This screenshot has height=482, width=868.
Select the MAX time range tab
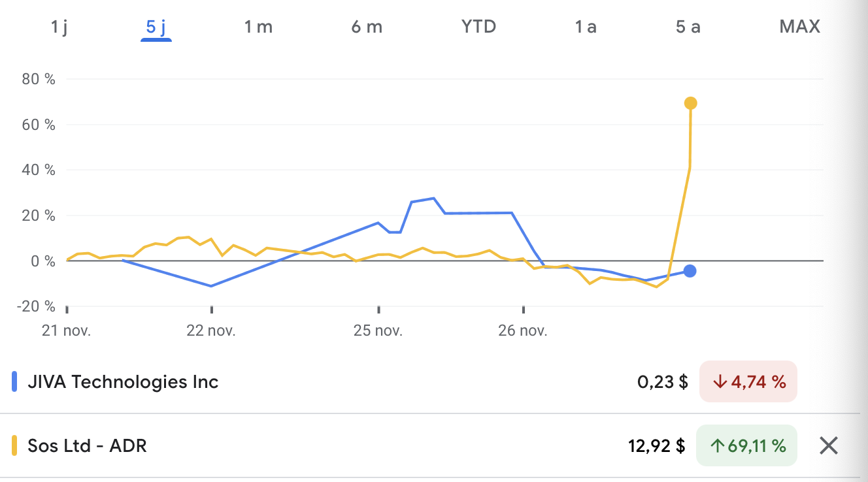pyautogui.click(x=799, y=27)
